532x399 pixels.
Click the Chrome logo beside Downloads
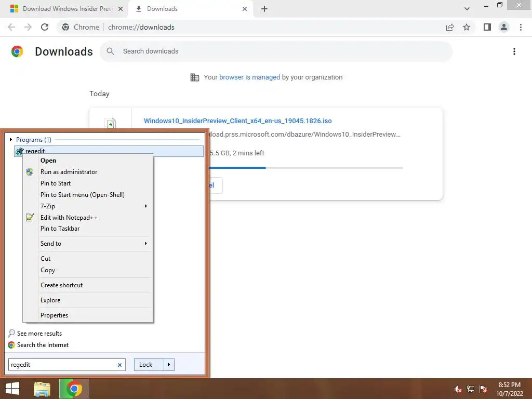[x=17, y=51]
